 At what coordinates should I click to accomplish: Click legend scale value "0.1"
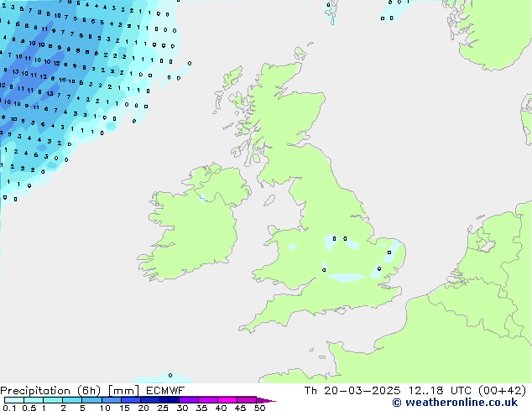tap(9, 408)
